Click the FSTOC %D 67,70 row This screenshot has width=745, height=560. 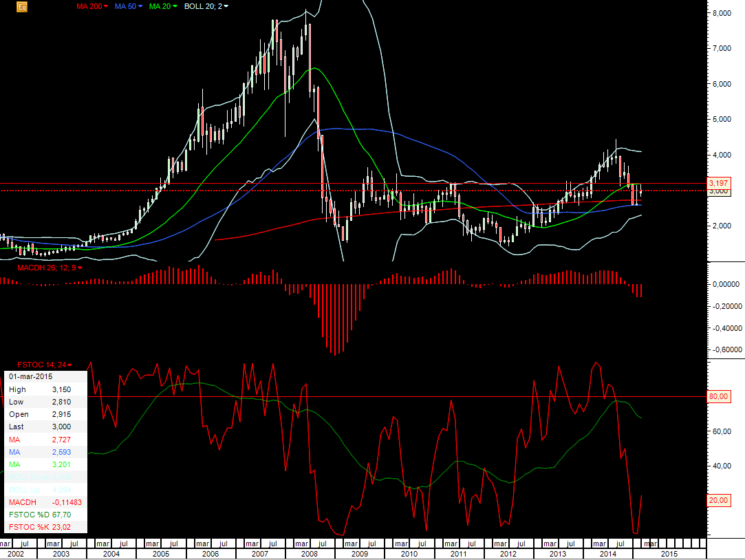pos(45,515)
